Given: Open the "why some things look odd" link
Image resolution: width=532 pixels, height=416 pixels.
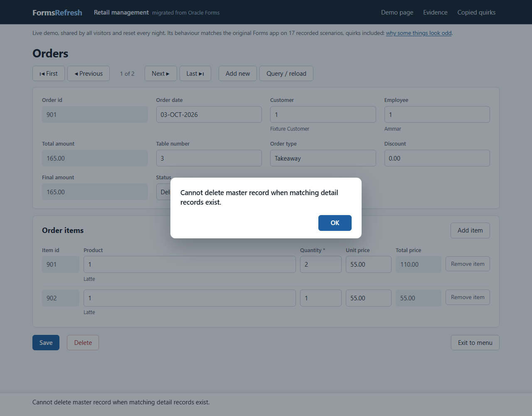Looking at the screenshot, I should [419, 33].
